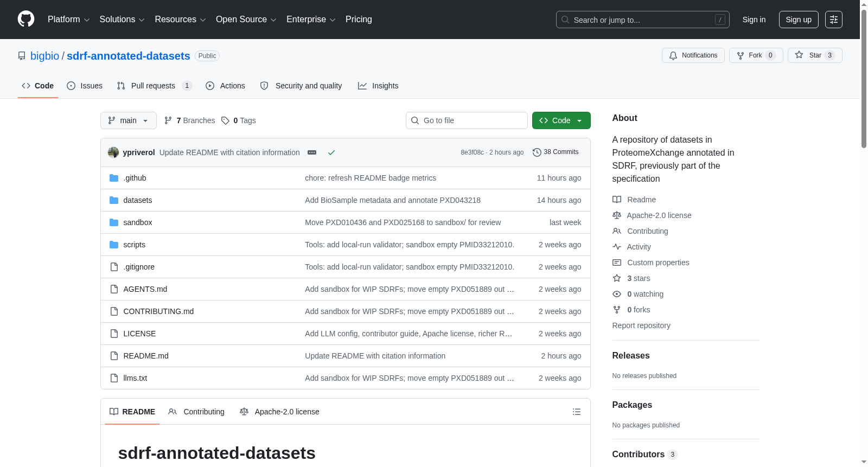
Task: Click the Readme book icon in About
Action: click(x=617, y=200)
